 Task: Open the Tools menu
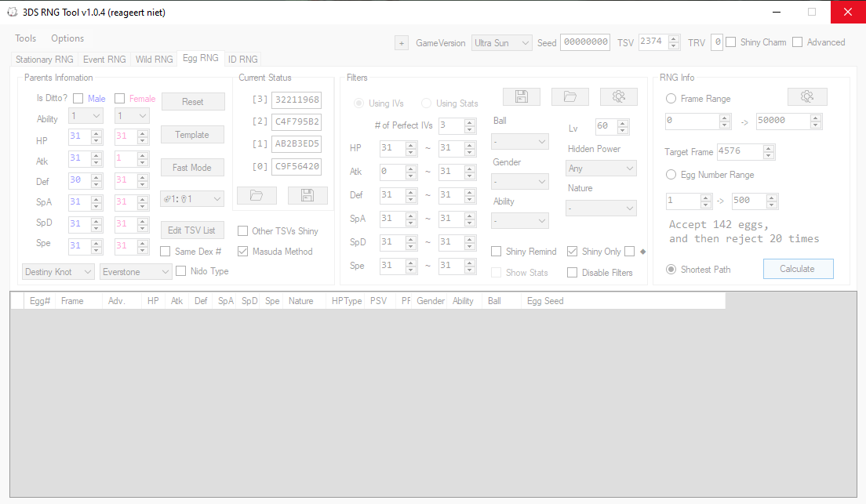25,38
